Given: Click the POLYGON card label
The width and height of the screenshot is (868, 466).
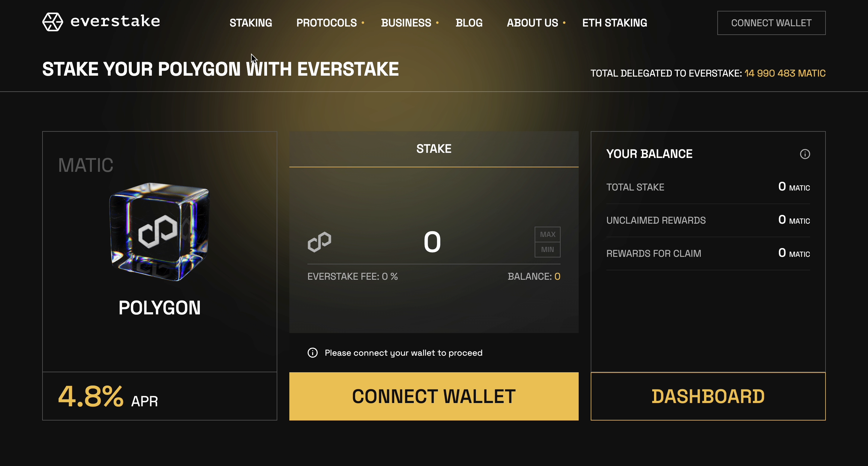Looking at the screenshot, I should point(159,307).
